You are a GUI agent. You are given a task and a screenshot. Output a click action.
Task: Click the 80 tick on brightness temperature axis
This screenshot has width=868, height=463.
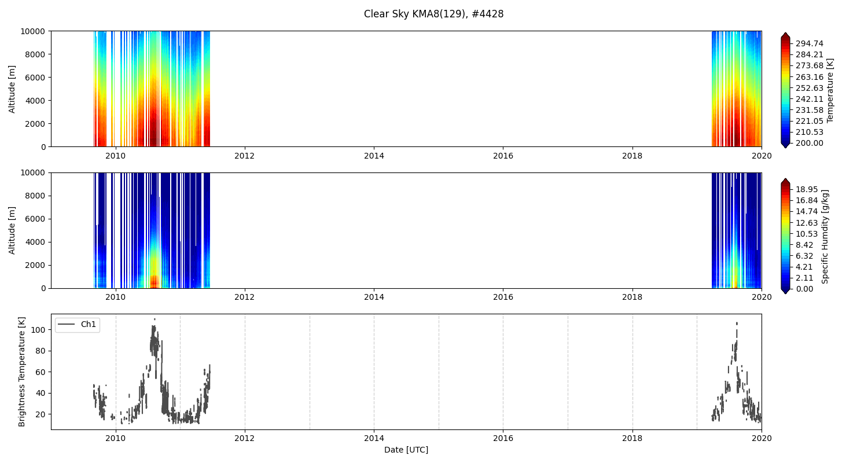[42, 351]
